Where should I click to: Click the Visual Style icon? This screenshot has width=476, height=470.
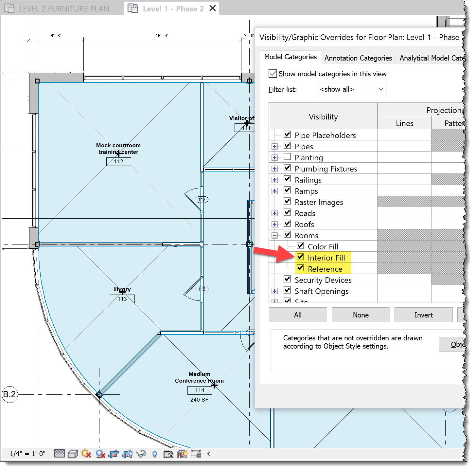coord(73,454)
